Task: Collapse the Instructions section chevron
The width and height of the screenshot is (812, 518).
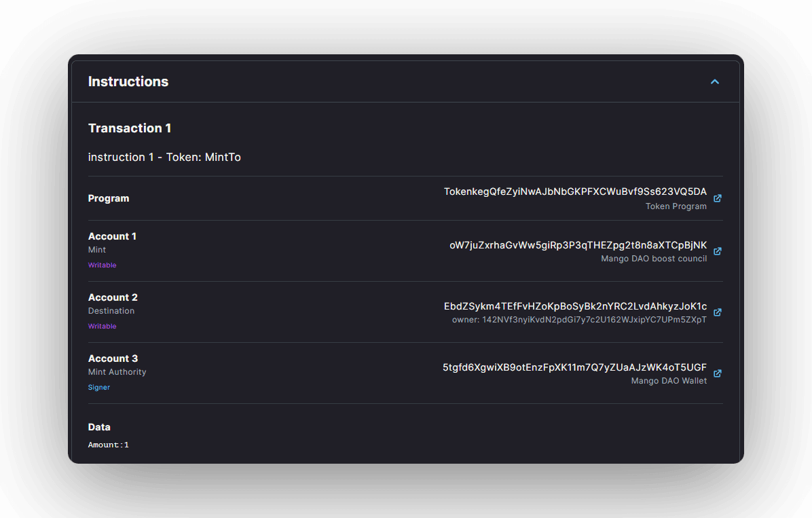Action: coord(714,81)
